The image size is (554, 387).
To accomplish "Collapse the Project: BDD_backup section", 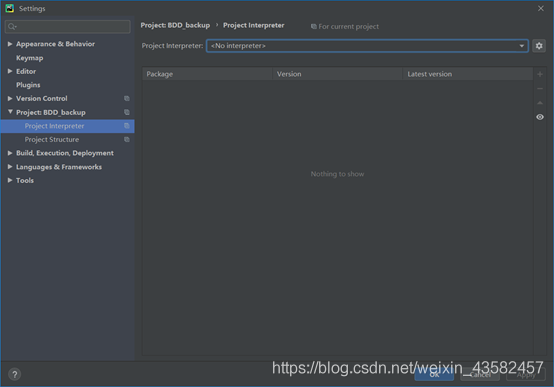I will 10,112.
